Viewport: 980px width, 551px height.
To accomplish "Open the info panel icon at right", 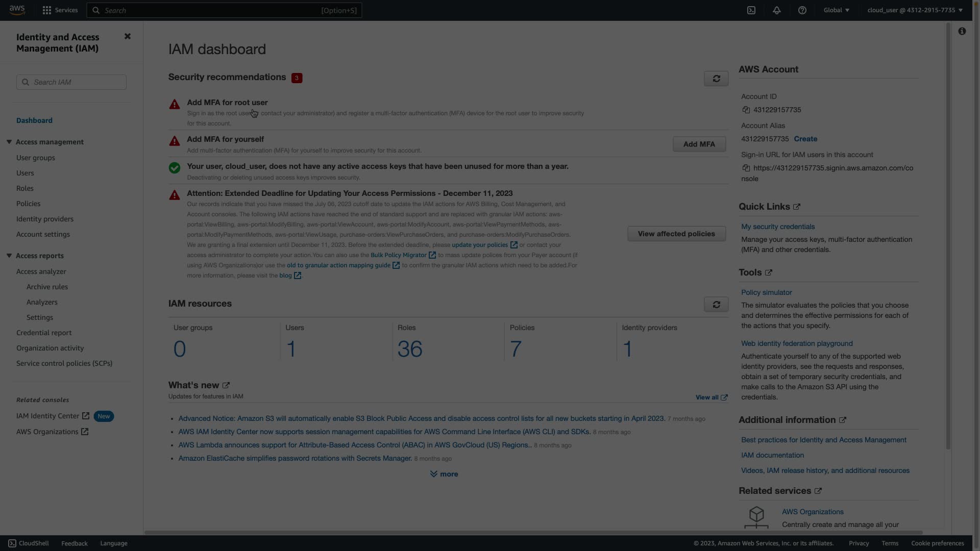I will click(962, 32).
